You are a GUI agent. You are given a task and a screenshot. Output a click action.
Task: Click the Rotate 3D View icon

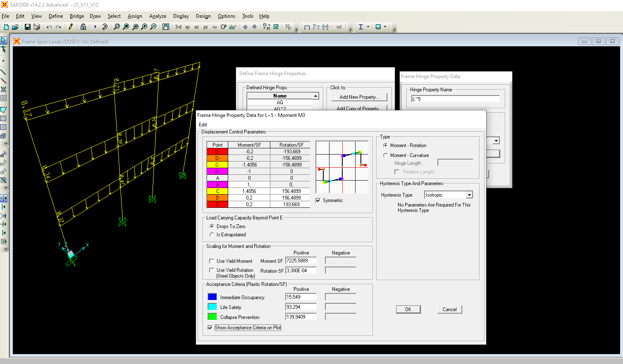[224, 27]
